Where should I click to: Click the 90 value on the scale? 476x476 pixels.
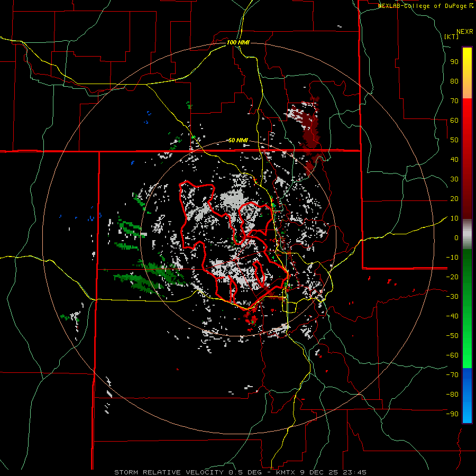(x=454, y=61)
